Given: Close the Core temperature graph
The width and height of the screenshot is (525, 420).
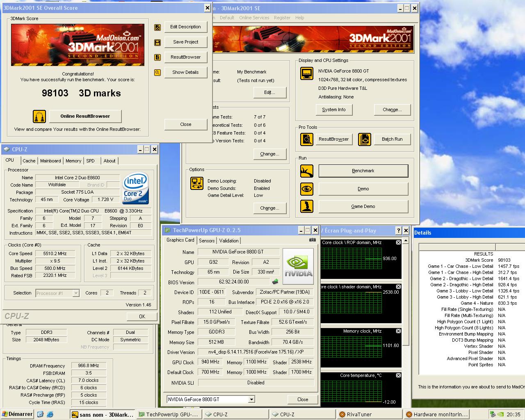Looking at the screenshot, I should pos(398,375).
